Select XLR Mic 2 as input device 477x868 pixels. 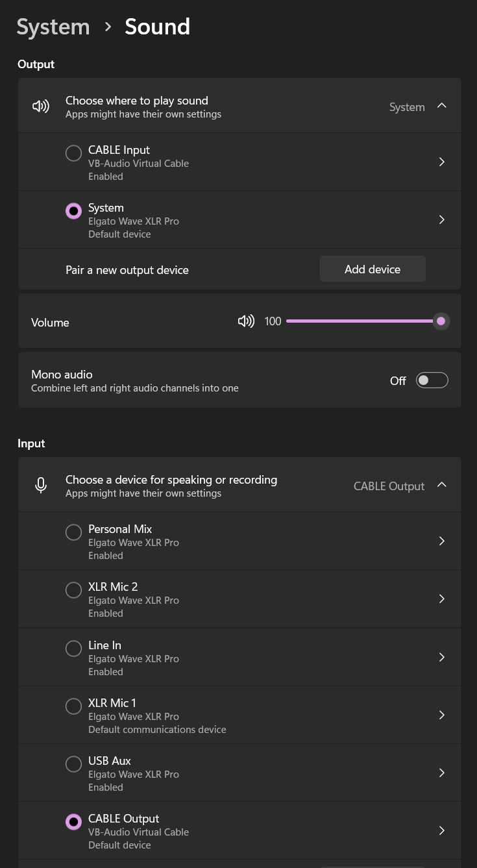[x=74, y=590]
